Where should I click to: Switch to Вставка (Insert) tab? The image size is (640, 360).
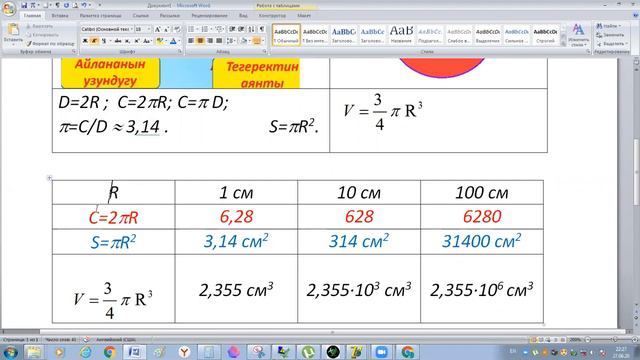click(x=60, y=16)
